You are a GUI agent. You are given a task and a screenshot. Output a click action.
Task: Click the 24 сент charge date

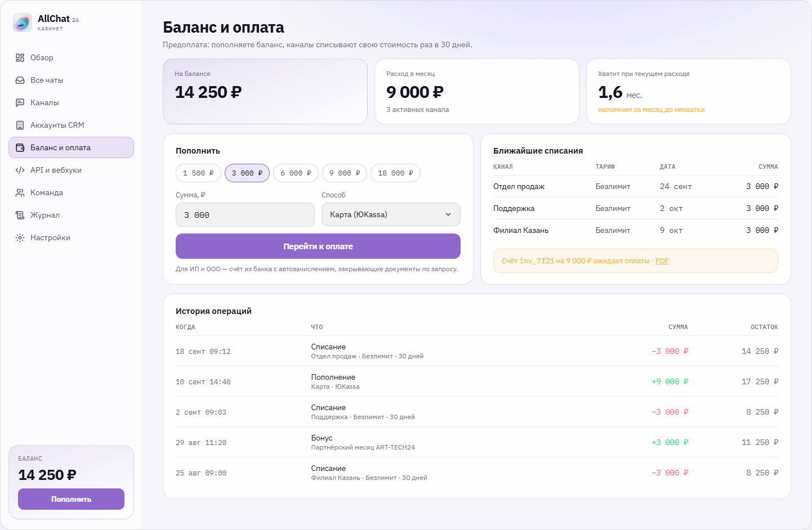[676, 186]
